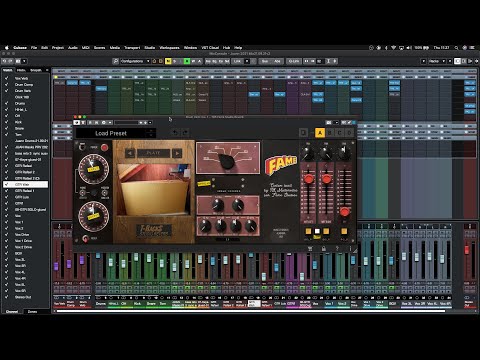Toggle visibility of Snare channel

click(x=6, y=128)
